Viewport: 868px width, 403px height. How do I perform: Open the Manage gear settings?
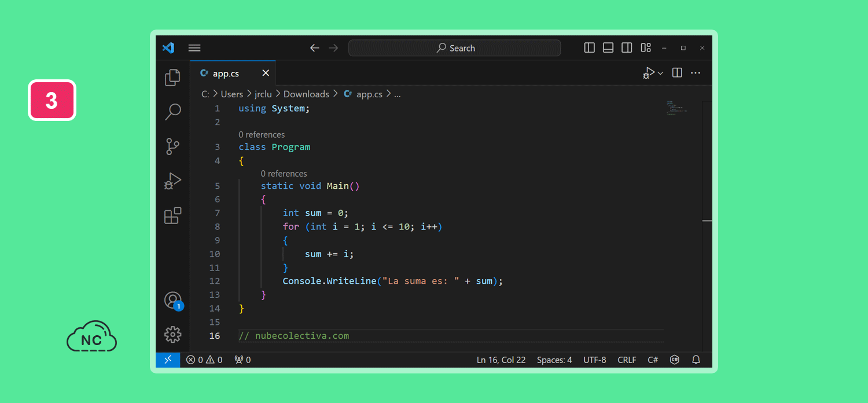point(172,334)
